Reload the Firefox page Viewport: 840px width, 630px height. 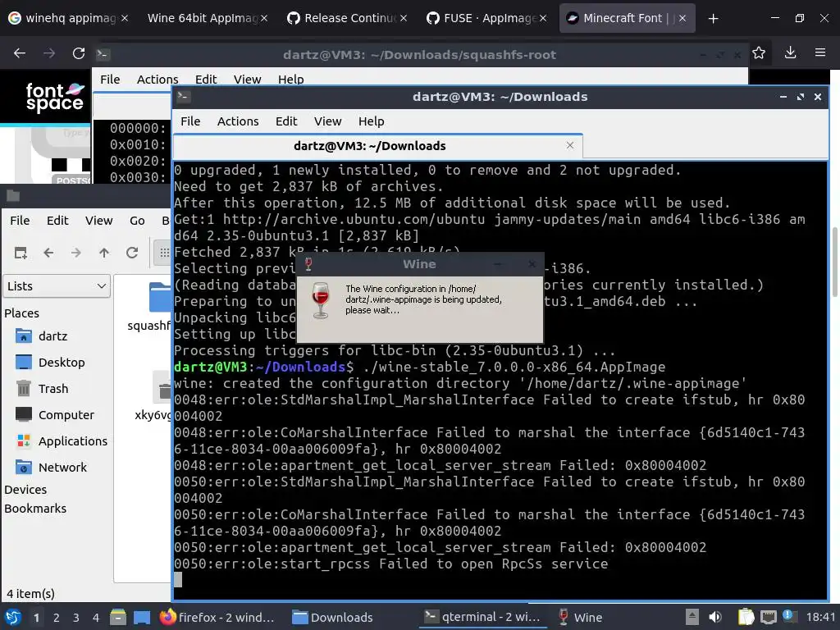[79, 53]
